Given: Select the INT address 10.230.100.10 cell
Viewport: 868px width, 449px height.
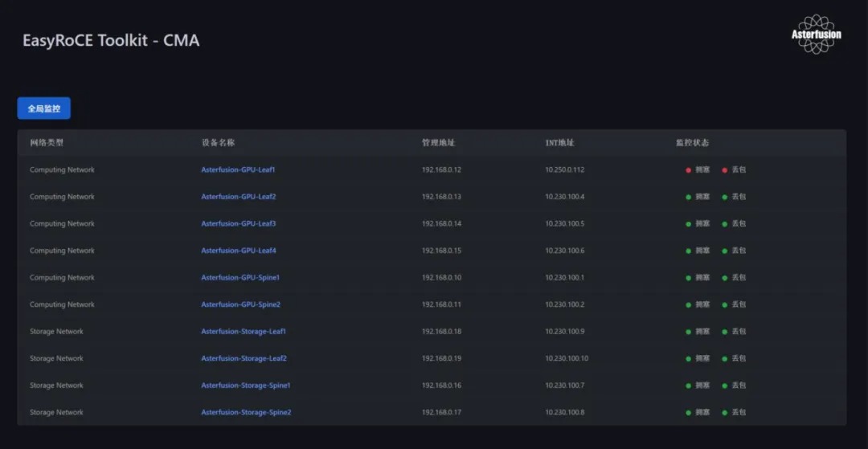Looking at the screenshot, I should [x=567, y=359].
